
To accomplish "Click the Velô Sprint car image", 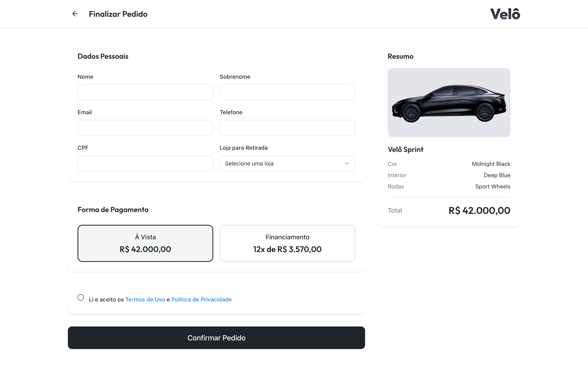I will tap(449, 103).
